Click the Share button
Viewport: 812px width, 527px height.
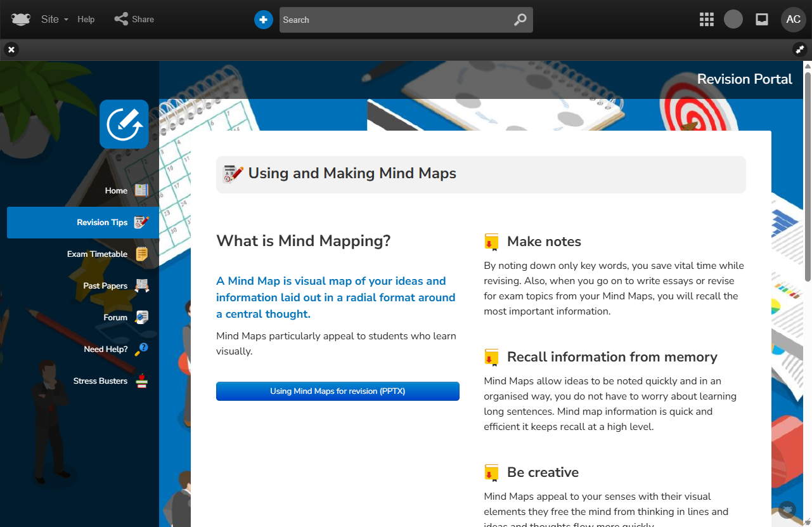(x=134, y=19)
